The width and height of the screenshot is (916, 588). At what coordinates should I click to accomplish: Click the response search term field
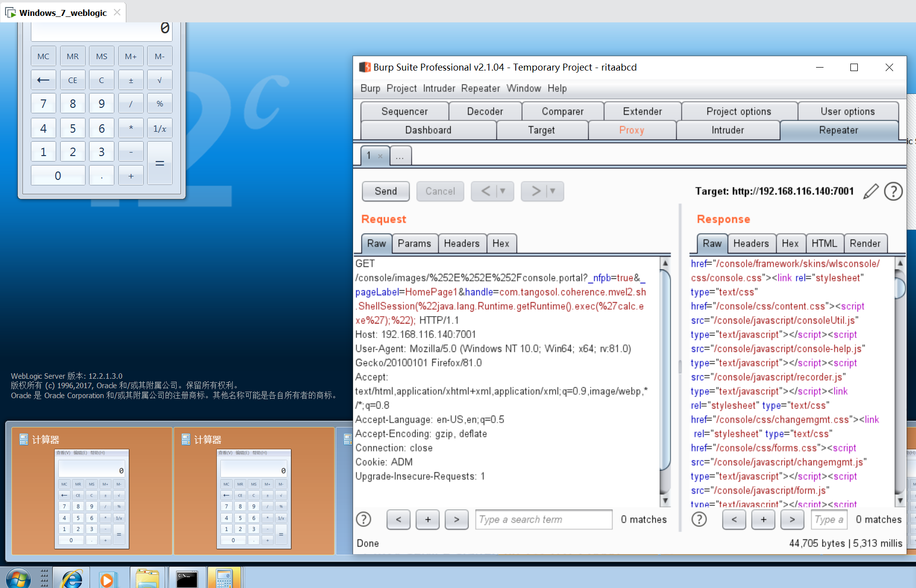[829, 519]
